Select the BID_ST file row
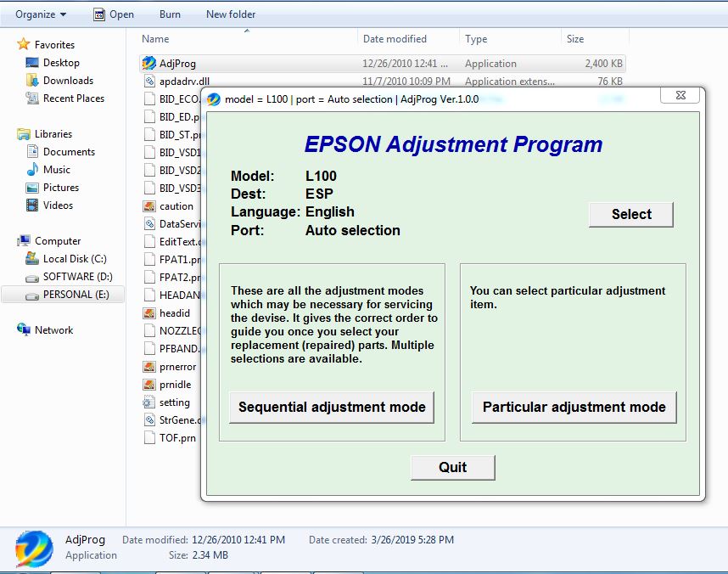The height and width of the screenshot is (574, 728). 171,135
